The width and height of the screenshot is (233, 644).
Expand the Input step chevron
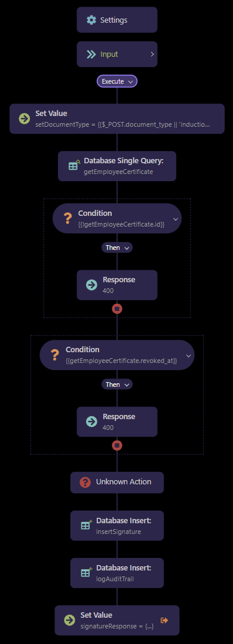152,54
